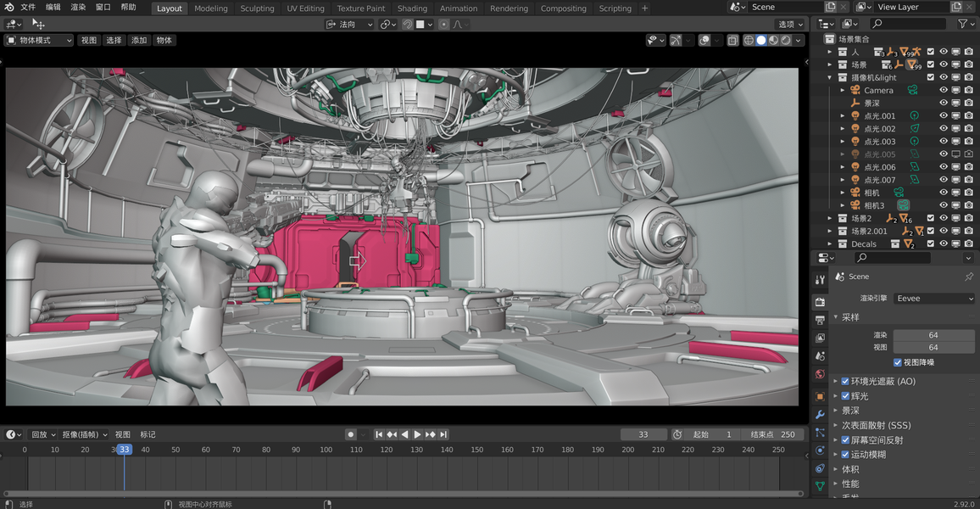Pin the Scene properties with pin icon

point(969,277)
